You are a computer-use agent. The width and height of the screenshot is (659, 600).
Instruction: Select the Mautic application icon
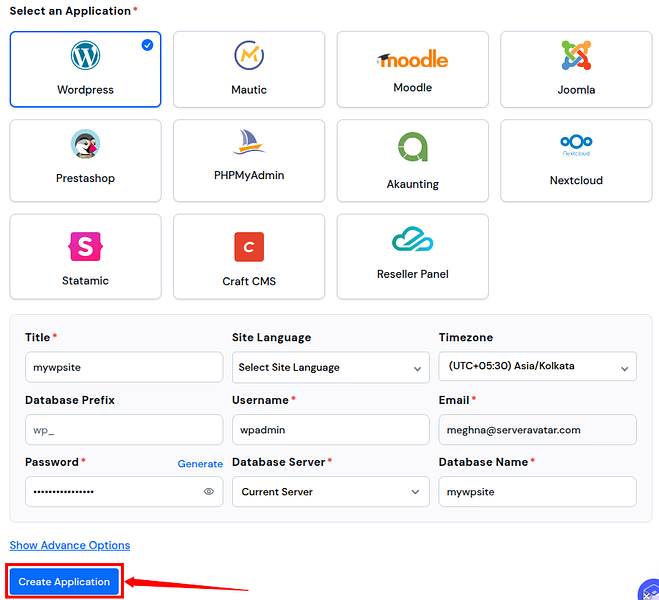click(x=249, y=55)
